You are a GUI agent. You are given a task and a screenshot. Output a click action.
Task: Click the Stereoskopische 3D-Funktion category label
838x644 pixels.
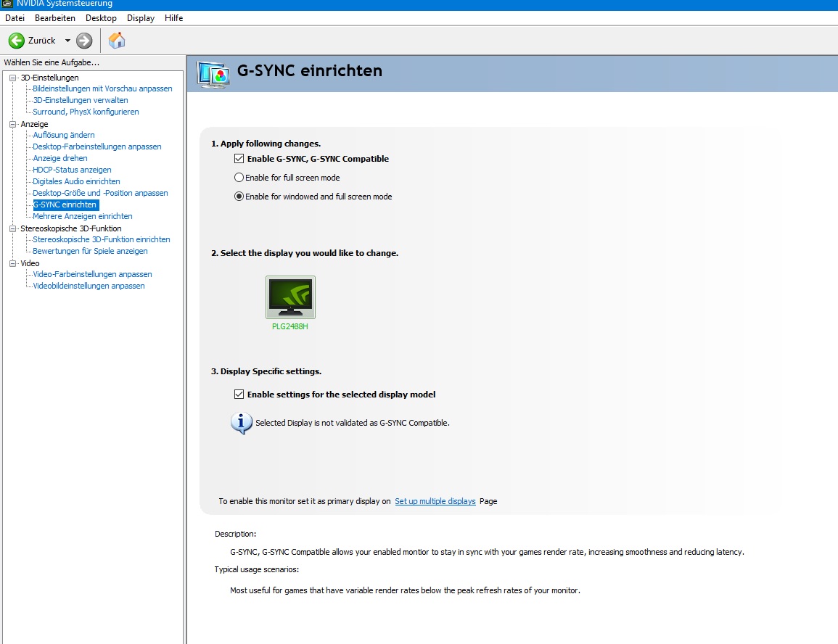click(71, 228)
